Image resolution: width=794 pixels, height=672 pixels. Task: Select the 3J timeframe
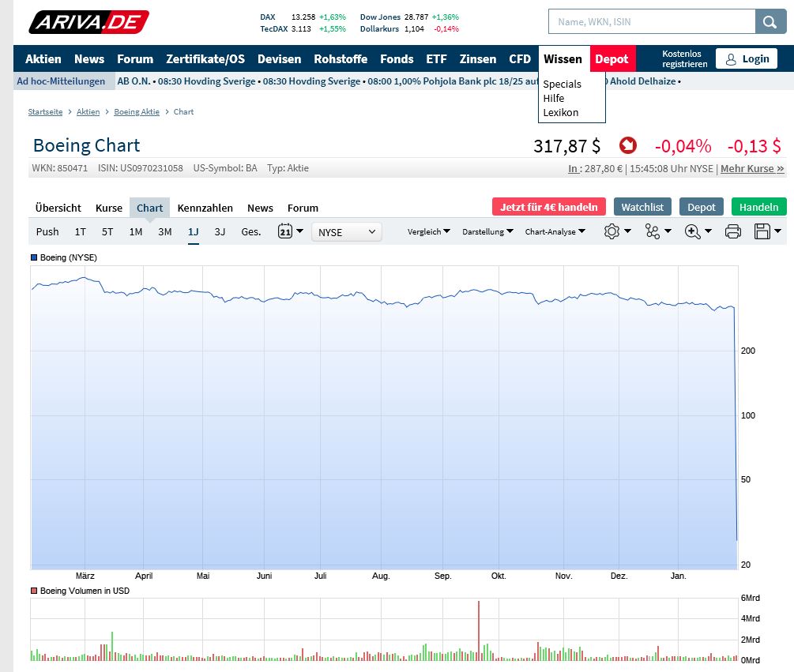coord(220,231)
